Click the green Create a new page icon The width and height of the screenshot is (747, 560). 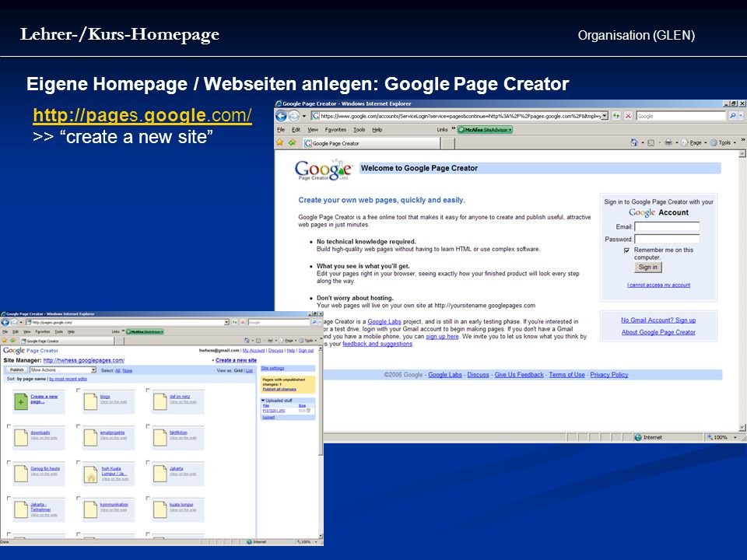pos(20,401)
